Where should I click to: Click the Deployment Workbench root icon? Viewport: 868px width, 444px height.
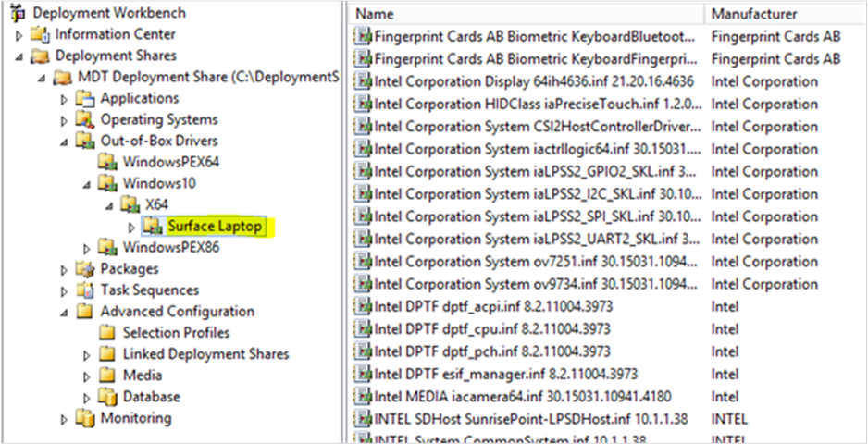point(18,13)
